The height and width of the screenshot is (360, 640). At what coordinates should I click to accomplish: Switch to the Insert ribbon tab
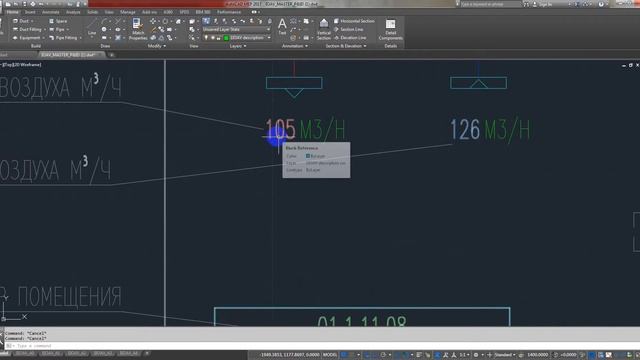(30, 12)
